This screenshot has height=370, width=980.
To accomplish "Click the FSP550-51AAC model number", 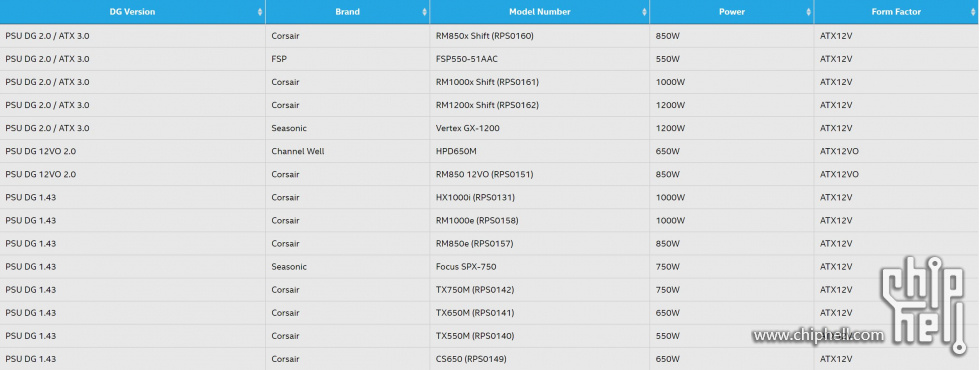I will point(466,59).
